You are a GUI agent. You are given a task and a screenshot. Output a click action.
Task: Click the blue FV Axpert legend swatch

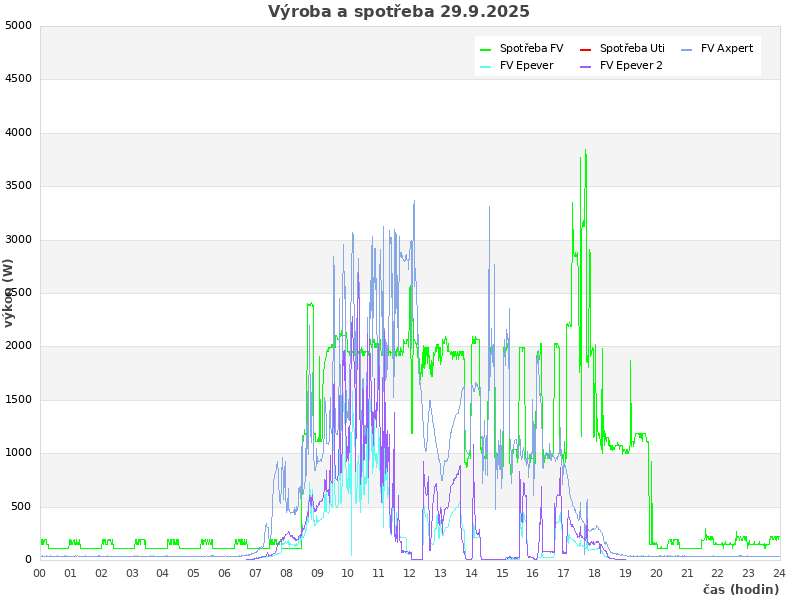687,49
